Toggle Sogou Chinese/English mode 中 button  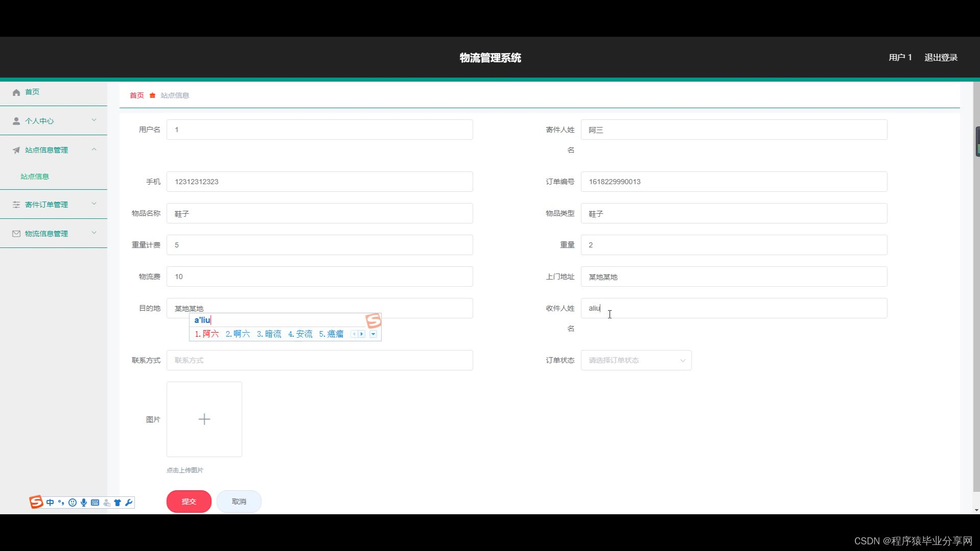(x=50, y=503)
